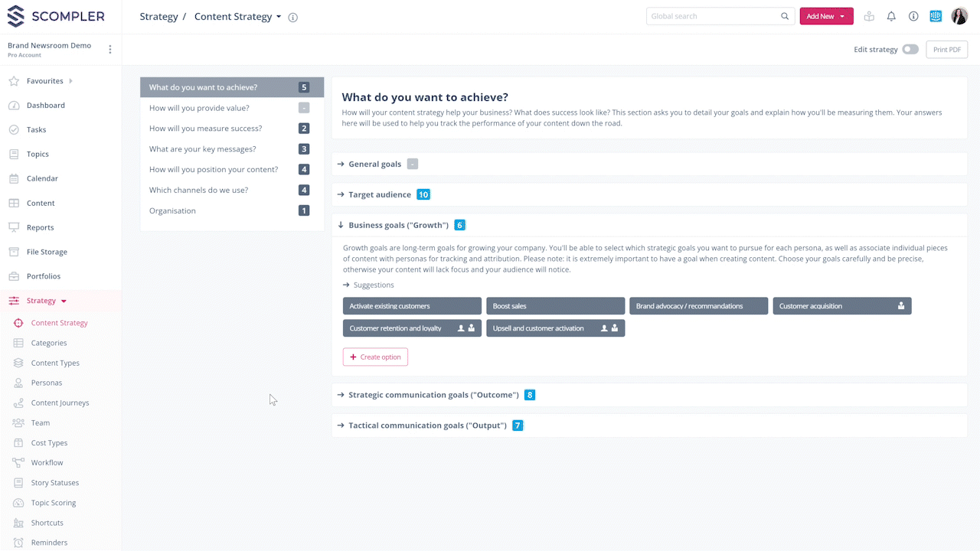Click the File Storage icon in sidebar
The height and width of the screenshot is (551, 980).
click(x=14, y=252)
